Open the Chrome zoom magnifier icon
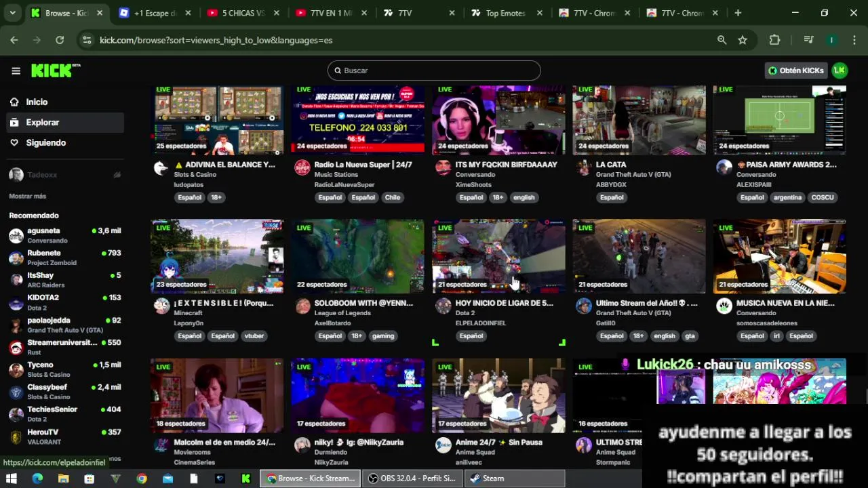868x488 pixels. (722, 40)
